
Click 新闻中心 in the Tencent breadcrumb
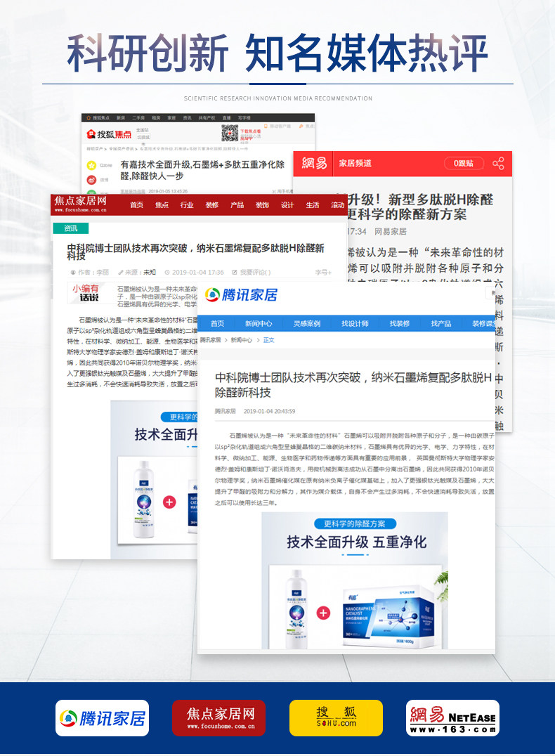point(241,340)
